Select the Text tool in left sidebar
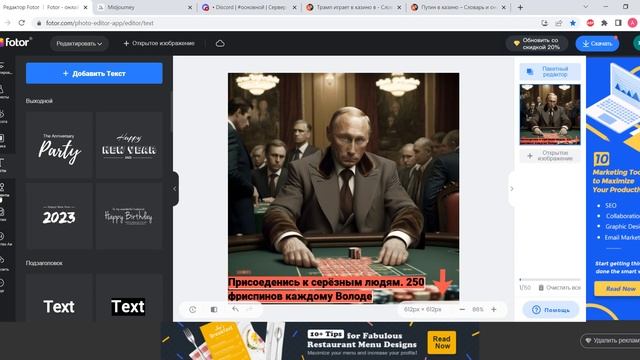 coord(2,164)
